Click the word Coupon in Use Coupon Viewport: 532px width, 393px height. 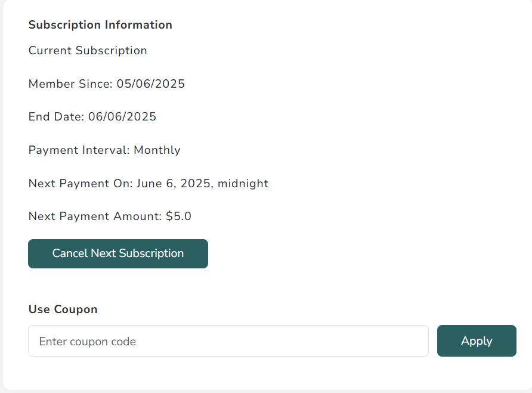[x=76, y=310]
